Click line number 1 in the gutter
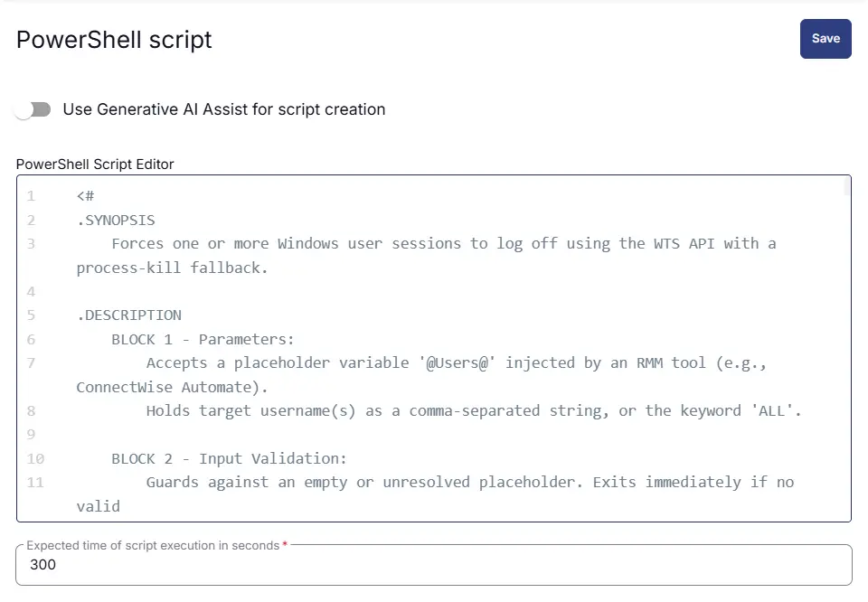 pos(31,196)
